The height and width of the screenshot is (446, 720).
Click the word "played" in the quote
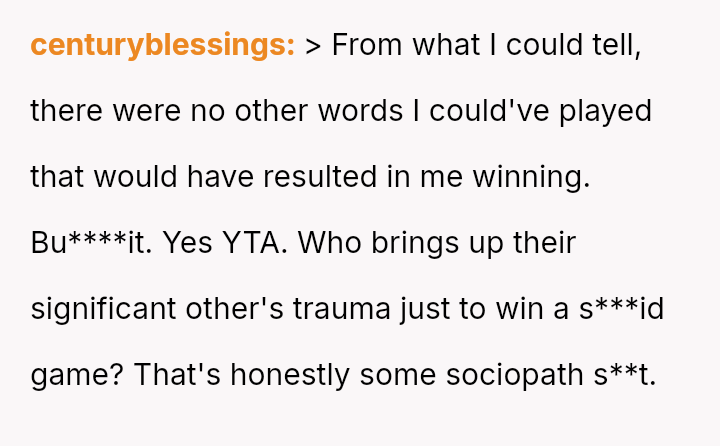click(x=607, y=111)
